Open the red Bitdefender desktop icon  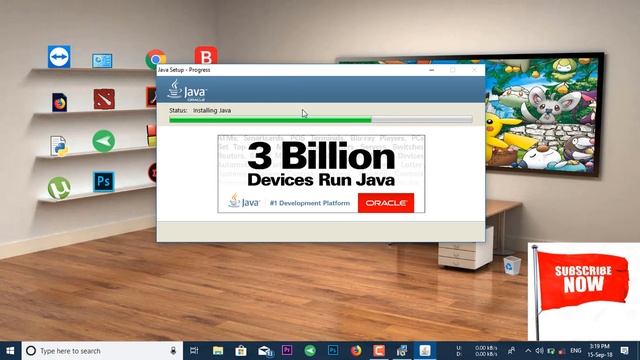click(x=206, y=55)
